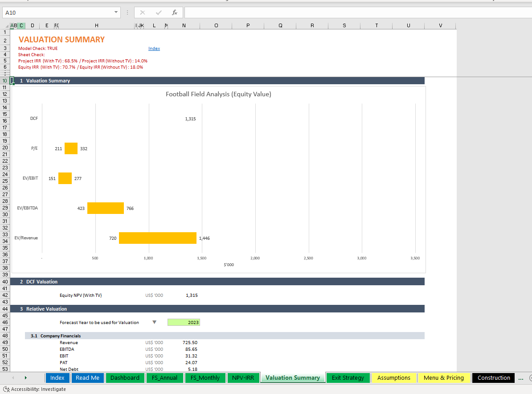Confirm entry with the formula bar checkmark

[x=159, y=12]
